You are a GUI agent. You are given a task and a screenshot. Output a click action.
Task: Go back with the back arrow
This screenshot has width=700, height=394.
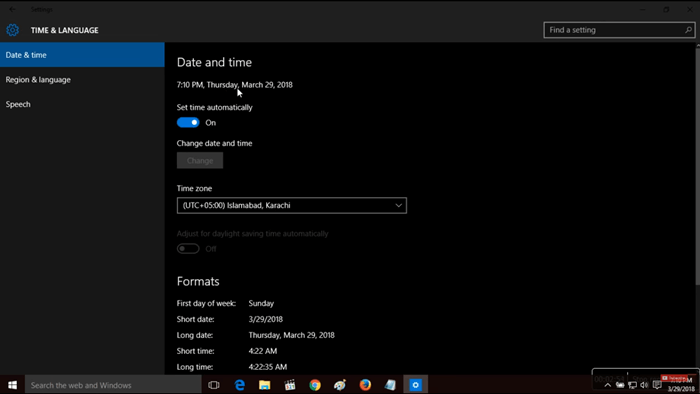point(12,9)
